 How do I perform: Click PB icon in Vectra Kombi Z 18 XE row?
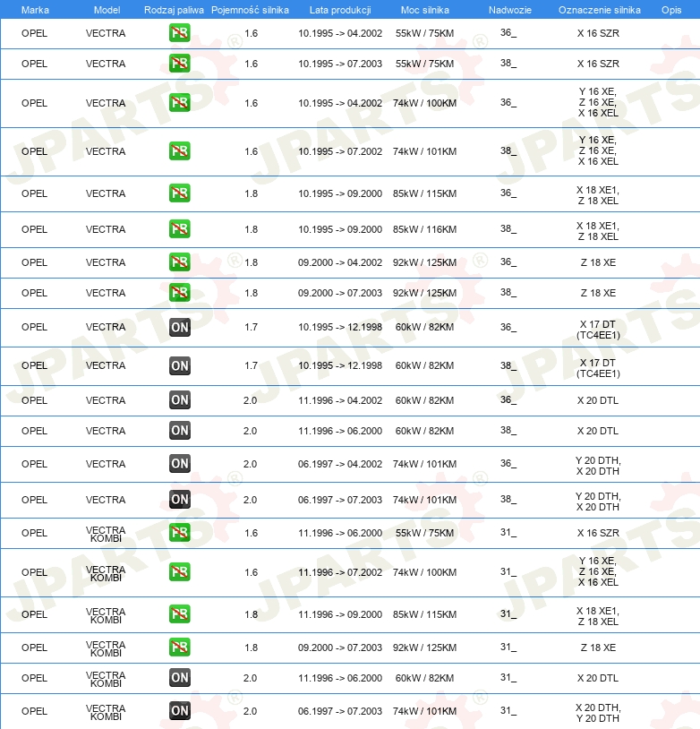coord(179,648)
